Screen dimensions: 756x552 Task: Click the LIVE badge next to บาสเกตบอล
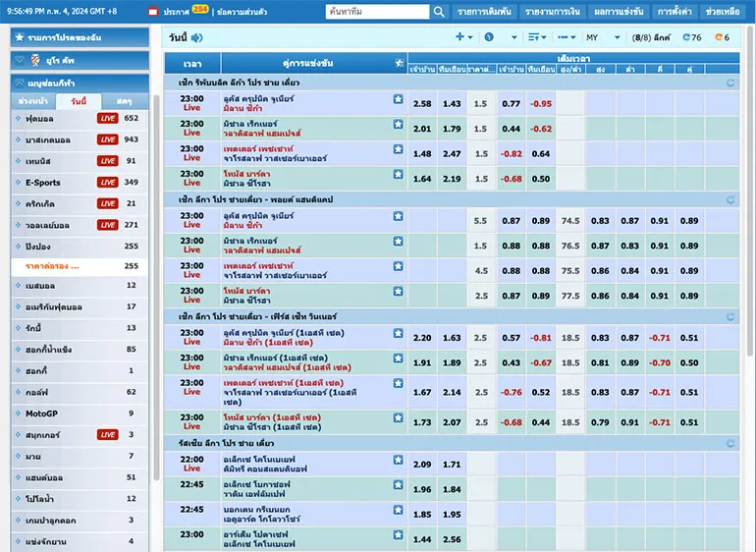click(x=108, y=139)
